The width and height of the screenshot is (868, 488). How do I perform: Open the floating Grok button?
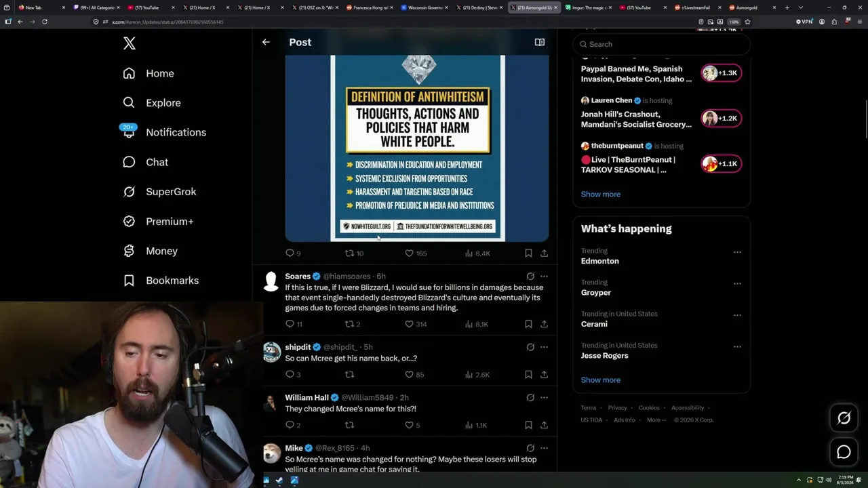point(844,418)
